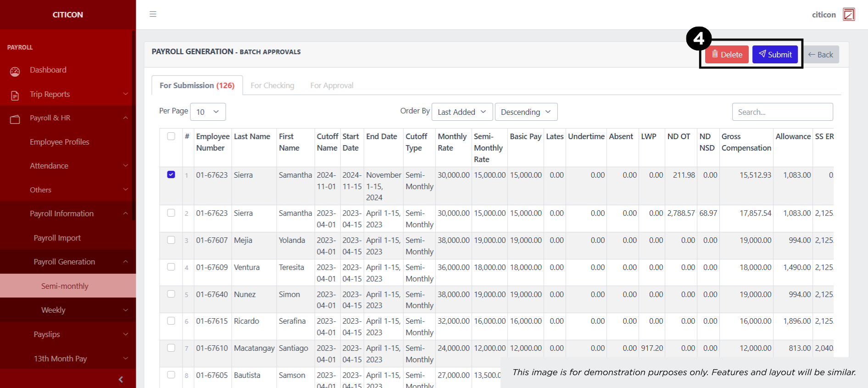Collapse the Payroll Generation submenu

pyautogui.click(x=126, y=261)
